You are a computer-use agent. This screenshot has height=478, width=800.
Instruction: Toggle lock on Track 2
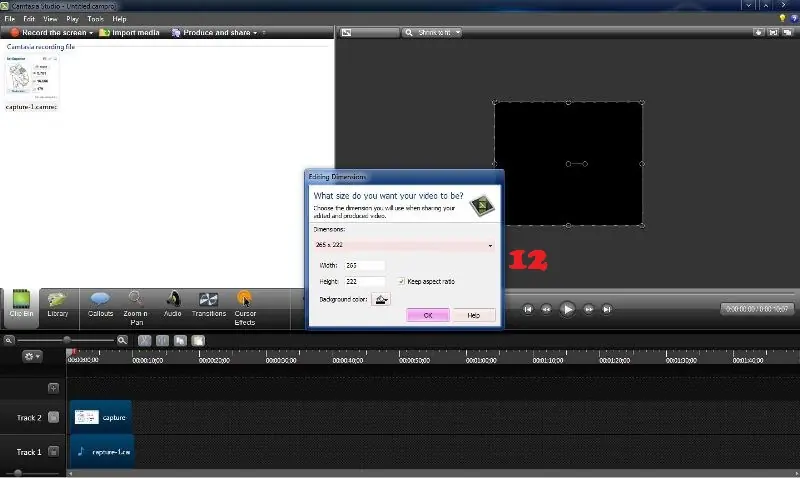[54, 418]
